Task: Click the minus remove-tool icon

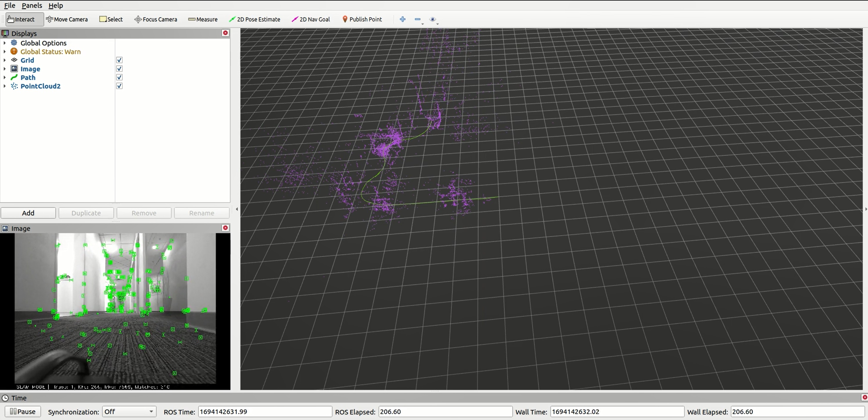Action: tap(417, 19)
